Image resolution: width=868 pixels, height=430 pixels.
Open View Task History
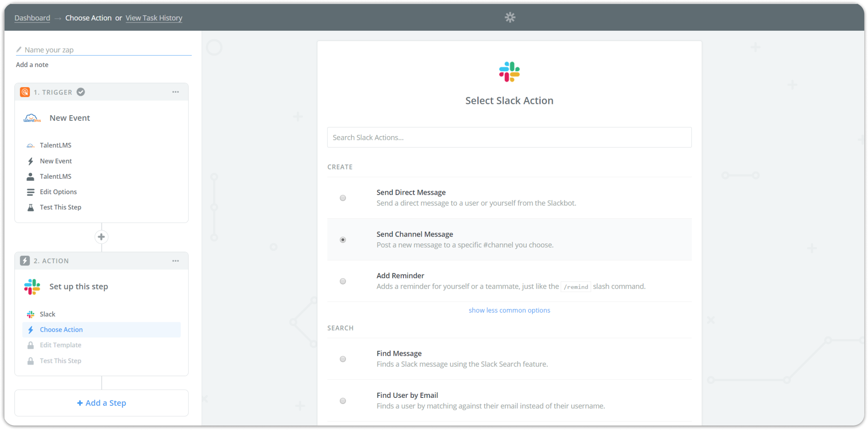pyautogui.click(x=154, y=18)
